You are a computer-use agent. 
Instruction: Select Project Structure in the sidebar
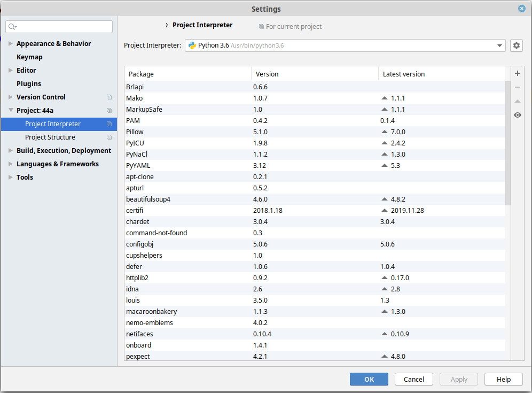click(50, 137)
